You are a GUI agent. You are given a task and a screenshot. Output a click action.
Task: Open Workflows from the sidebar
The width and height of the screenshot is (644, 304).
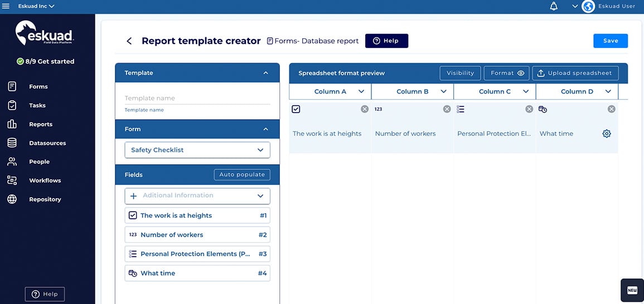tap(45, 180)
